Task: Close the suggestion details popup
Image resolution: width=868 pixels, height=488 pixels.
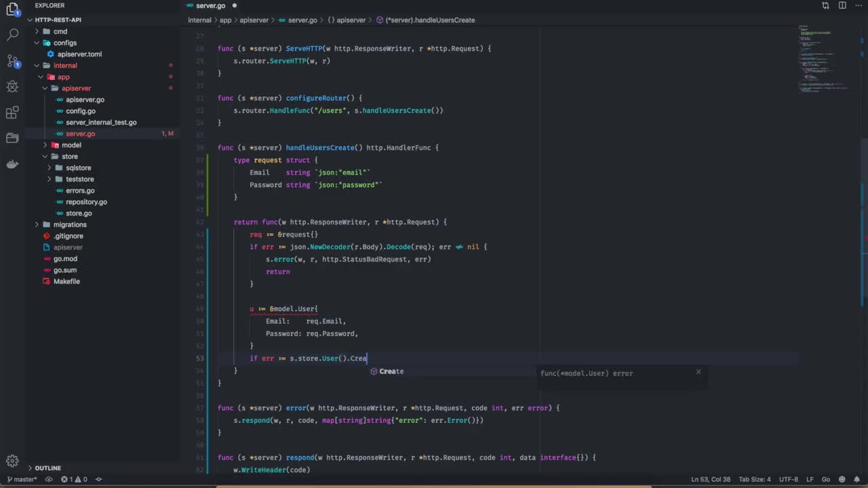Action: click(x=698, y=371)
